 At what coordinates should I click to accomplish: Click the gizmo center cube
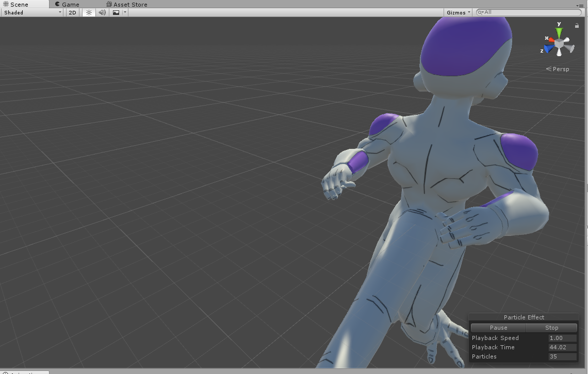click(x=559, y=44)
